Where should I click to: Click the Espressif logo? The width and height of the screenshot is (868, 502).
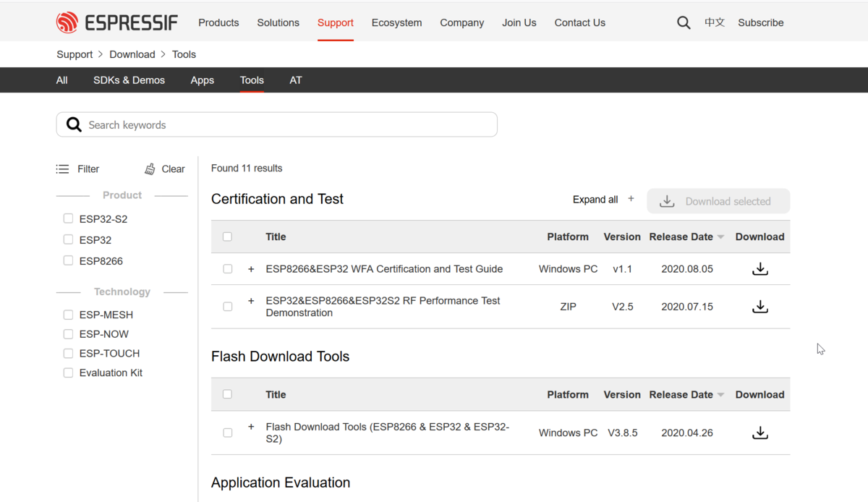click(x=117, y=22)
